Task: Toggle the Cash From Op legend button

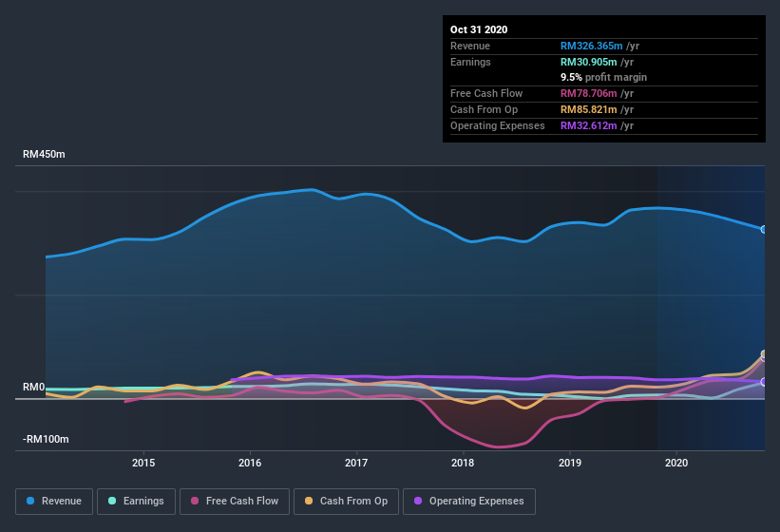Action: (x=346, y=502)
